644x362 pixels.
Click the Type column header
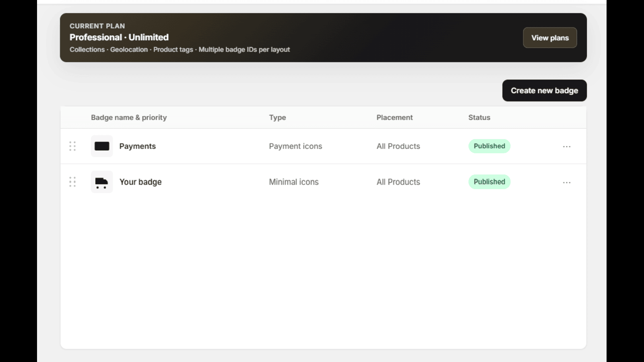(277, 117)
